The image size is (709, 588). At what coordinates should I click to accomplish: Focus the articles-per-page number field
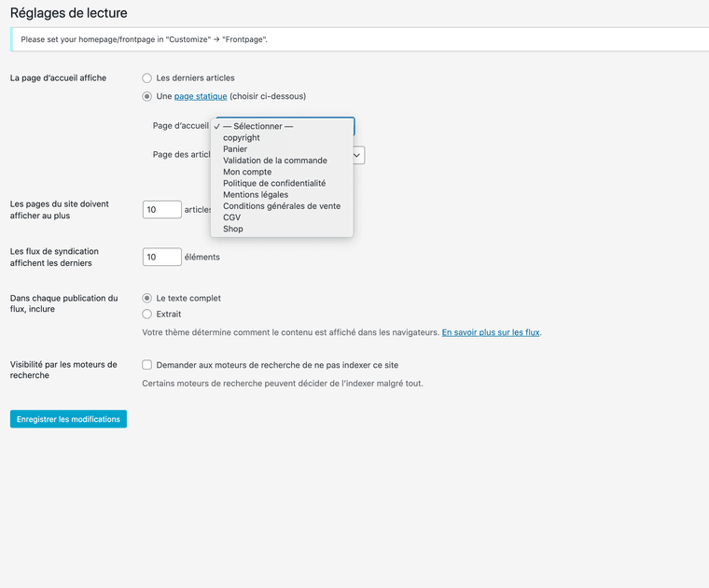(x=161, y=210)
